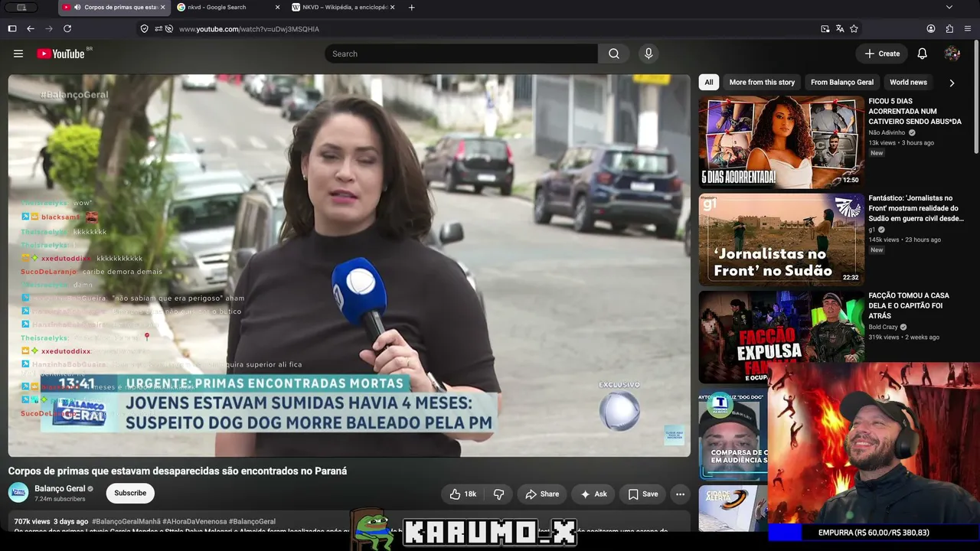Open the Balanço Geral channel name link
This screenshot has width=980, height=551.
click(x=60, y=489)
